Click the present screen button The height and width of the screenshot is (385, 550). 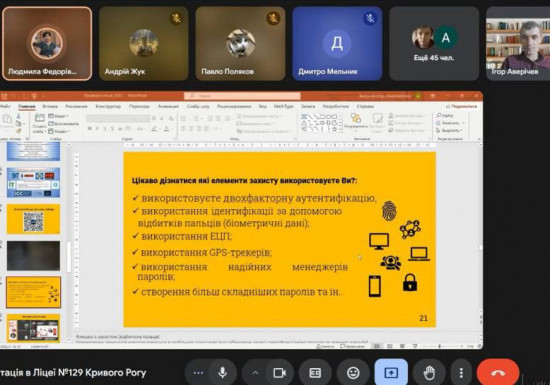[391, 373]
